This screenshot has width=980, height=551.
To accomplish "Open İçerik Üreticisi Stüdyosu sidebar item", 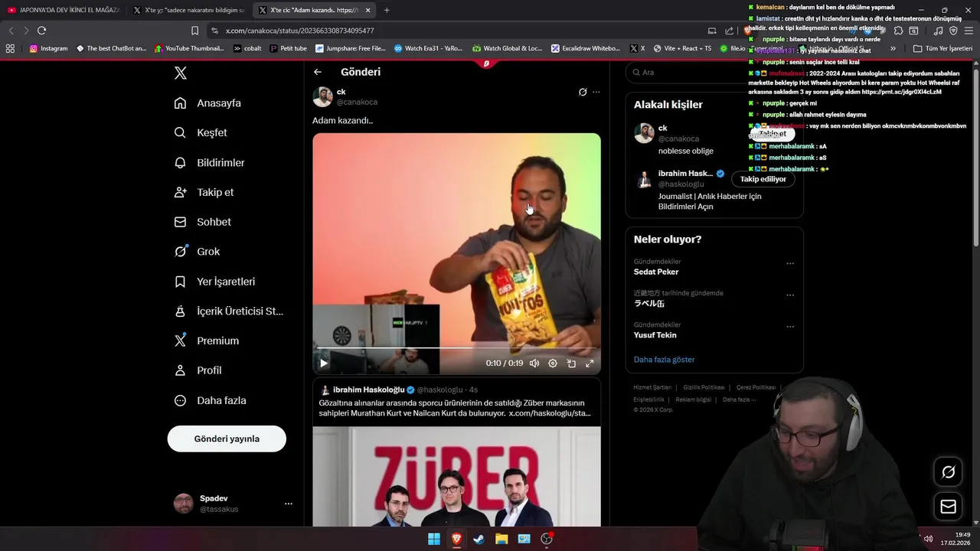I will click(228, 311).
